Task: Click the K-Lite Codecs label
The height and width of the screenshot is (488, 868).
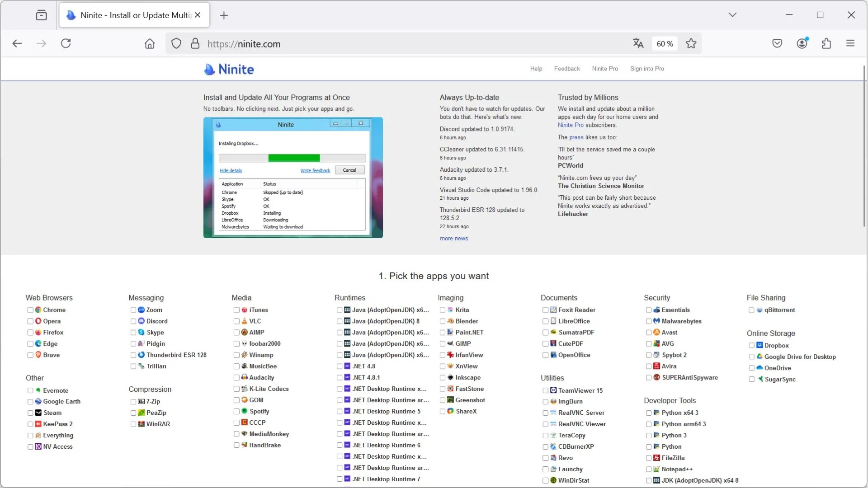Action: pyautogui.click(x=269, y=389)
